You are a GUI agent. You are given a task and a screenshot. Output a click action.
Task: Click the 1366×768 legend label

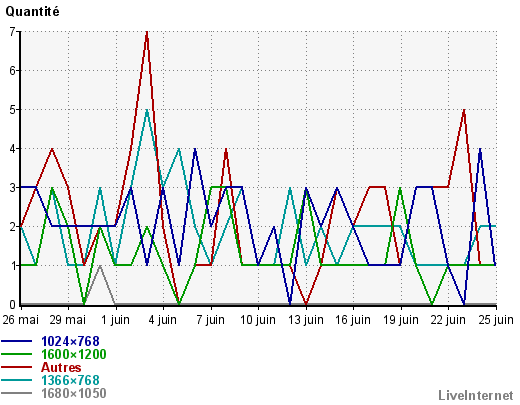coord(70,380)
